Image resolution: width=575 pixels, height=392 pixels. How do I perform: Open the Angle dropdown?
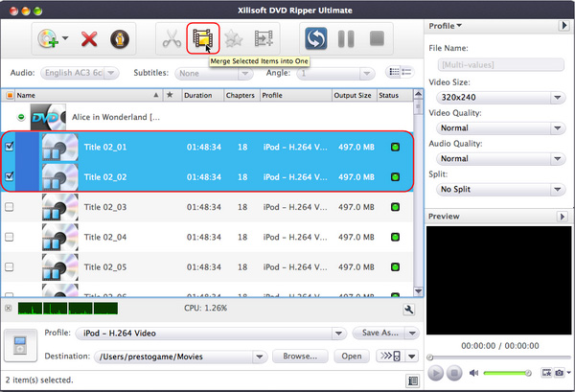[335, 74]
